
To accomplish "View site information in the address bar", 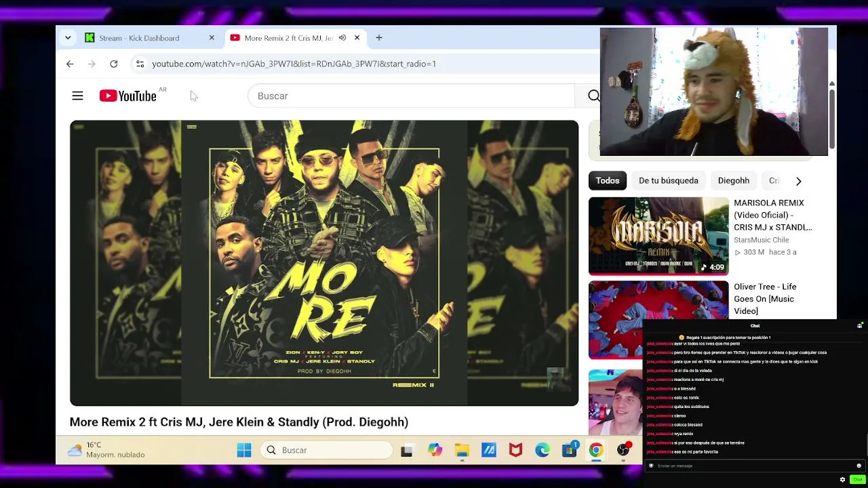I will click(x=140, y=64).
